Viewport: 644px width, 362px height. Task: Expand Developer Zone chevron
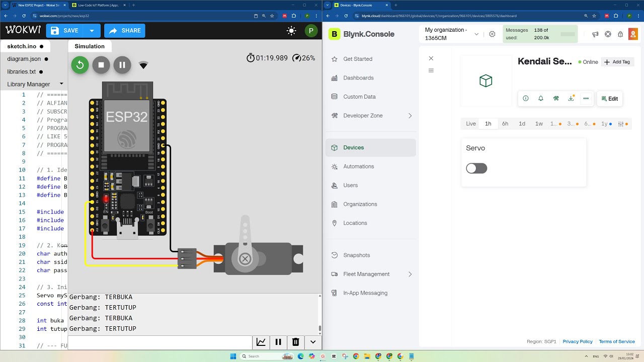pos(410,116)
